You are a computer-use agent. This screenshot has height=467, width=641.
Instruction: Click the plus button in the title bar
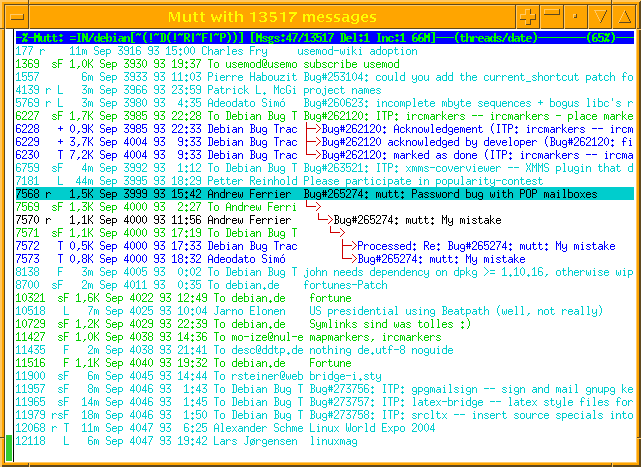(x=528, y=17)
